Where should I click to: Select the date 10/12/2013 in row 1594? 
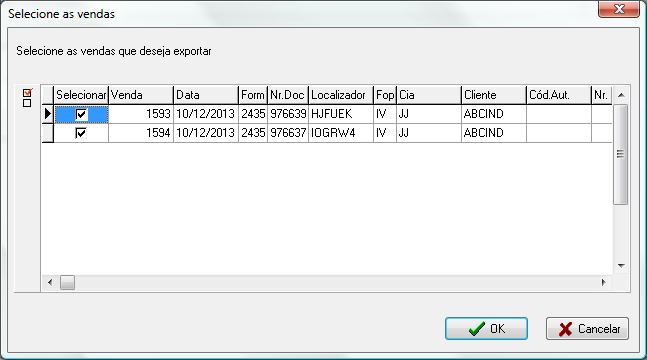[206, 133]
